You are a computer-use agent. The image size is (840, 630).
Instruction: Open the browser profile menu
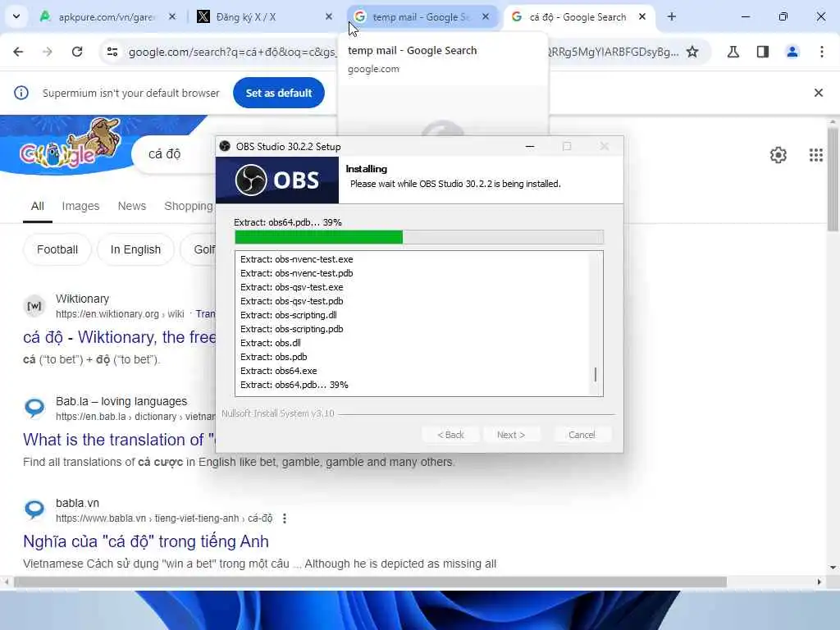point(792,52)
